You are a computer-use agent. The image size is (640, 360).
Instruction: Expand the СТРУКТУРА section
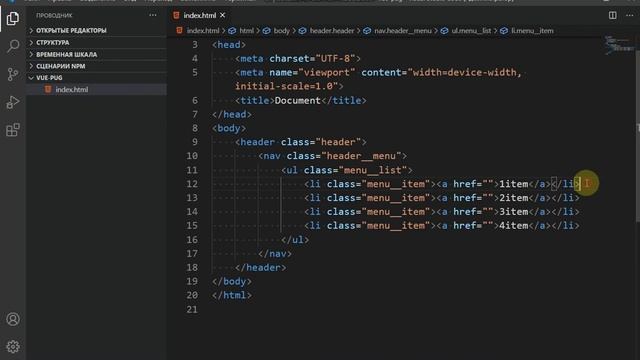[x=97, y=42]
